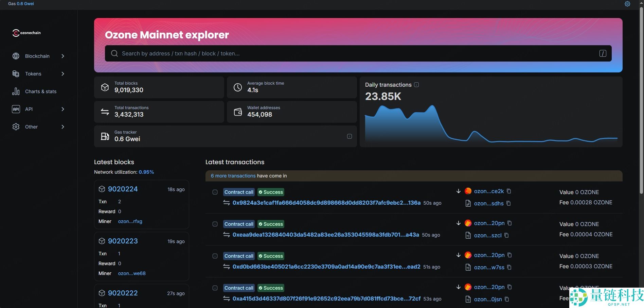Open block 9020223

click(x=123, y=241)
